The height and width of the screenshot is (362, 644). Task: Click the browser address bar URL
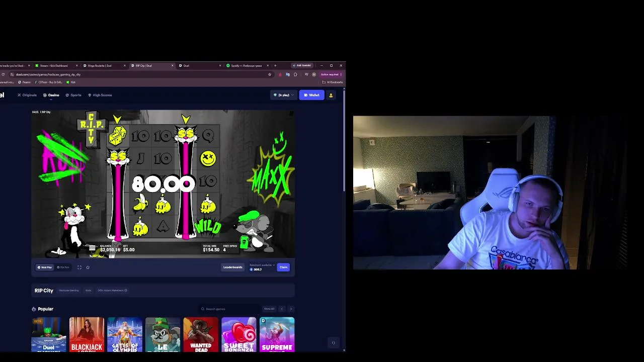[48, 74]
